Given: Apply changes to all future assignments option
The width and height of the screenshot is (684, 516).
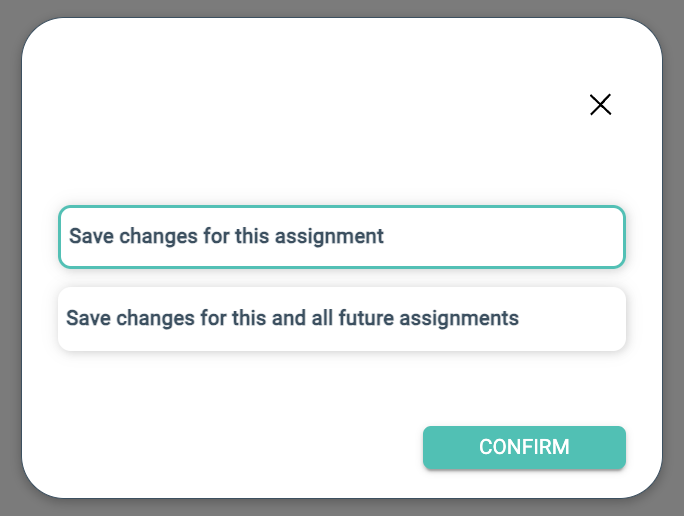Looking at the screenshot, I should [341, 319].
